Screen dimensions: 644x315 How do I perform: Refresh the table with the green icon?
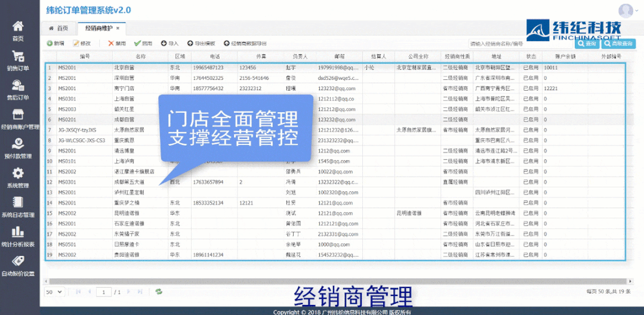159,292
